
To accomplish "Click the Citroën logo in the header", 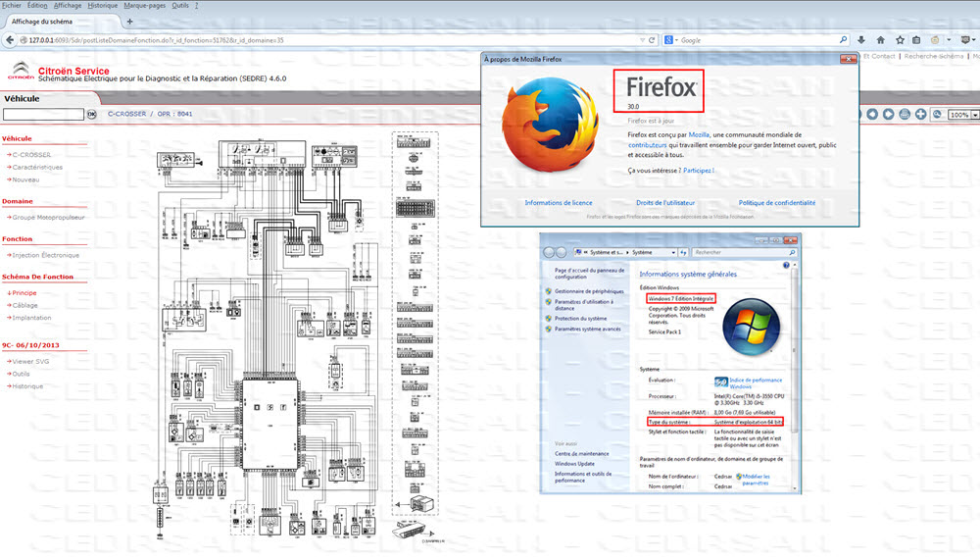I will point(22,71).
